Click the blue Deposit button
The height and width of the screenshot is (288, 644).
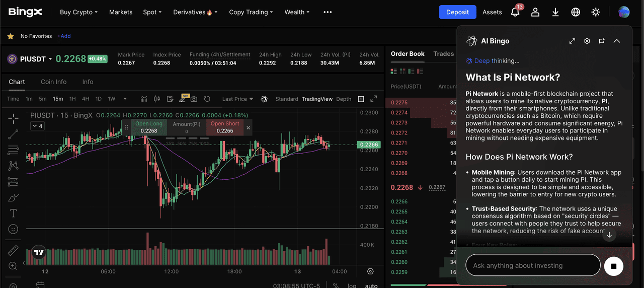[457, 12]
